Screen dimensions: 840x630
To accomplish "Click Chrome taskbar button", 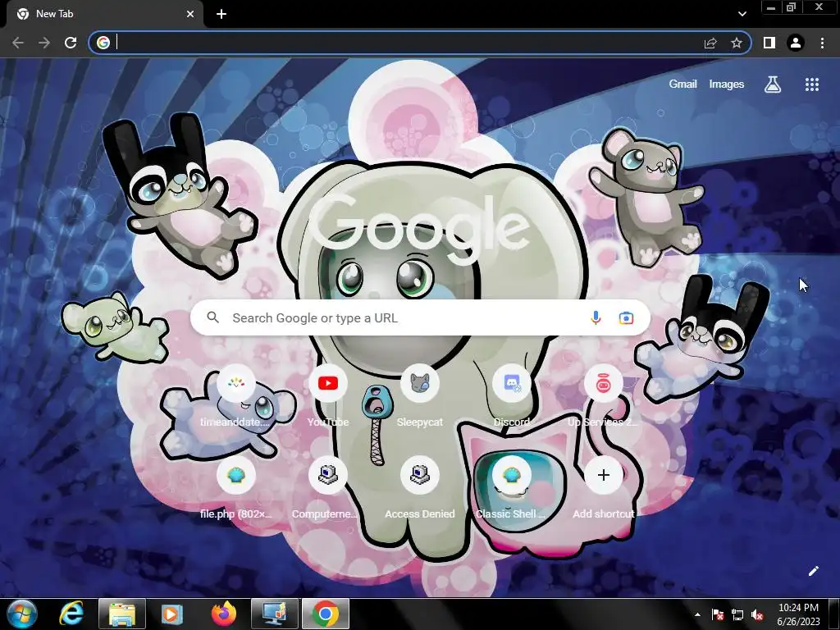I will point(325,614).
